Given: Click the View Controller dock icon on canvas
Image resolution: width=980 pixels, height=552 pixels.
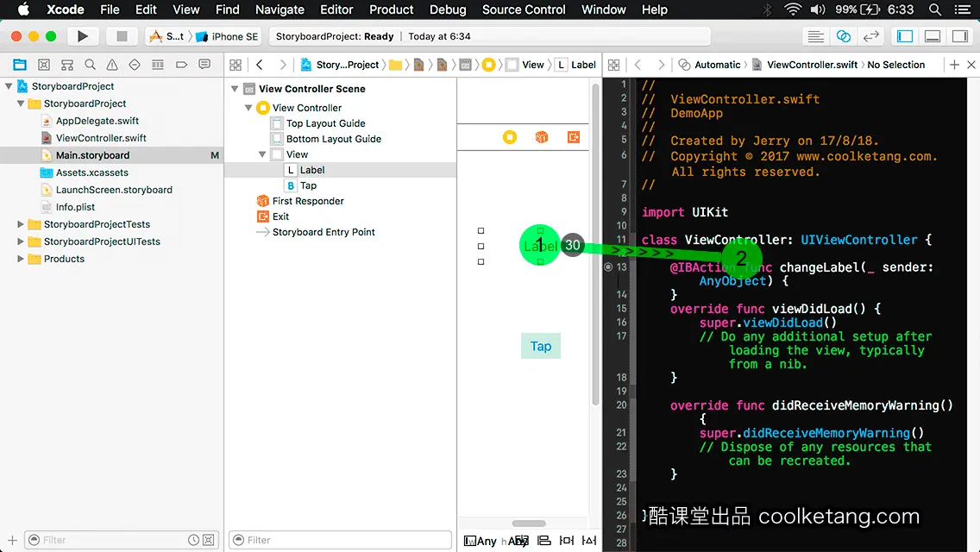Looking at the screenshot, I should [x=510, y=137].
